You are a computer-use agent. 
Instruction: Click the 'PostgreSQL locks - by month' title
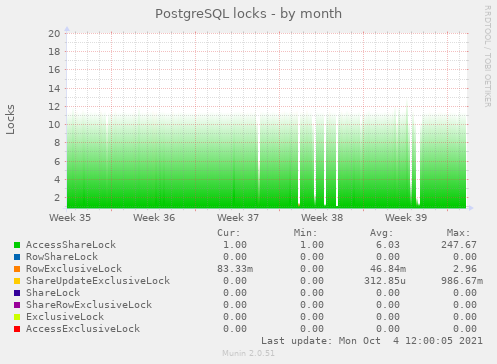pos(249,14)
